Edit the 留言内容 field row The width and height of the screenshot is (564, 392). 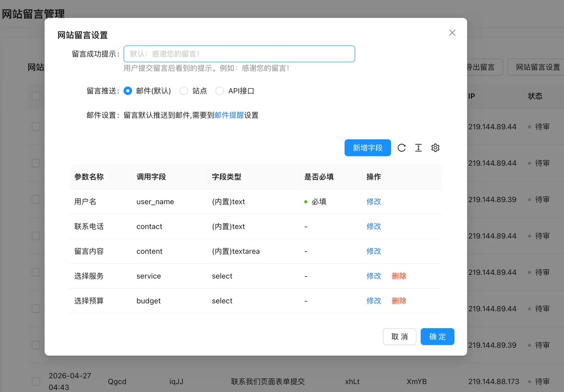point(374,251)
